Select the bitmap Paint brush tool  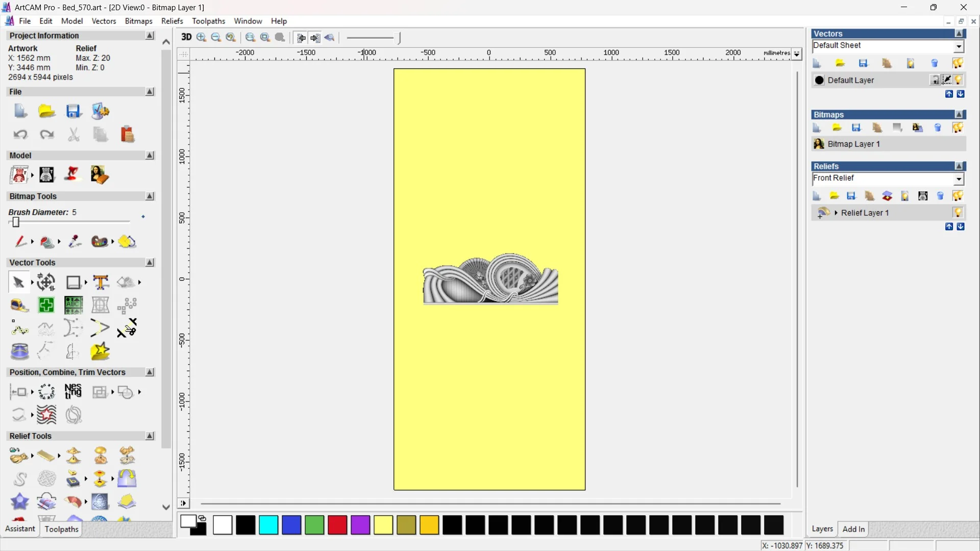tap(20, 241)
